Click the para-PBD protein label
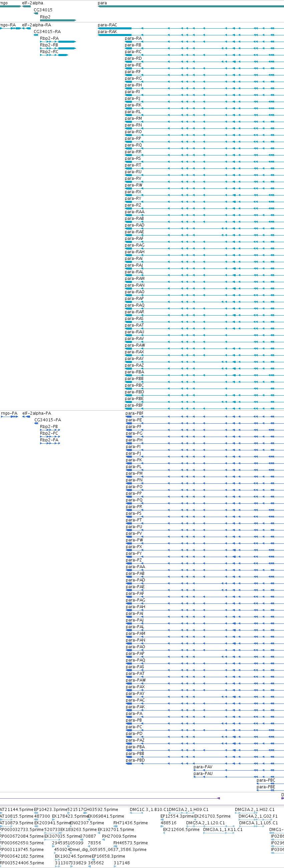 coord(135,760)
